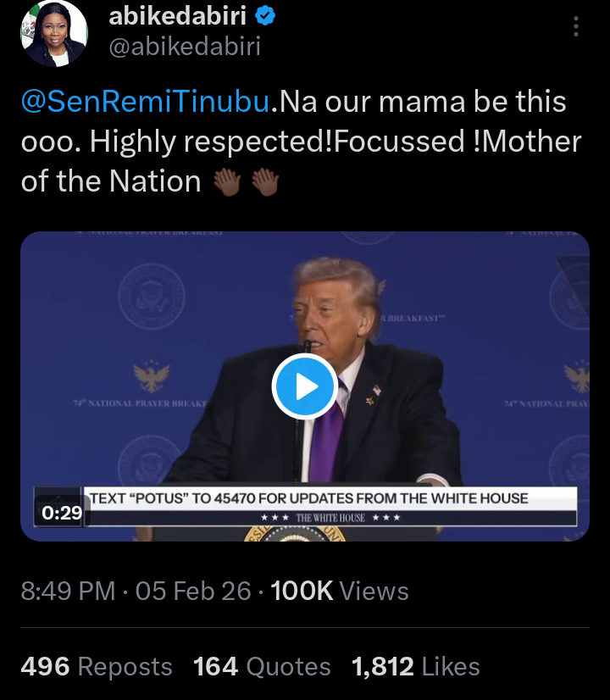Open the @abikedabiri handle link
The height and width of the screenshot is (700, 610).
(186, 46)
